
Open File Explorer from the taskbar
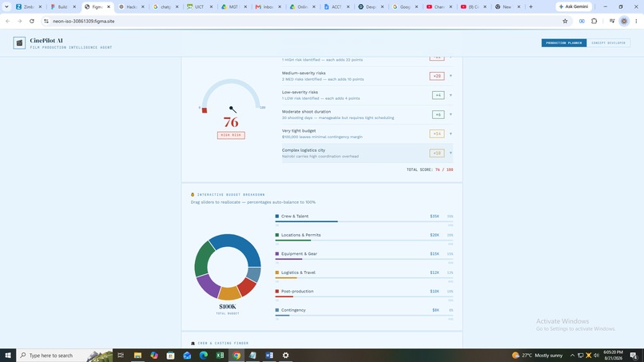pyautogui.click(x=137, y=356)
